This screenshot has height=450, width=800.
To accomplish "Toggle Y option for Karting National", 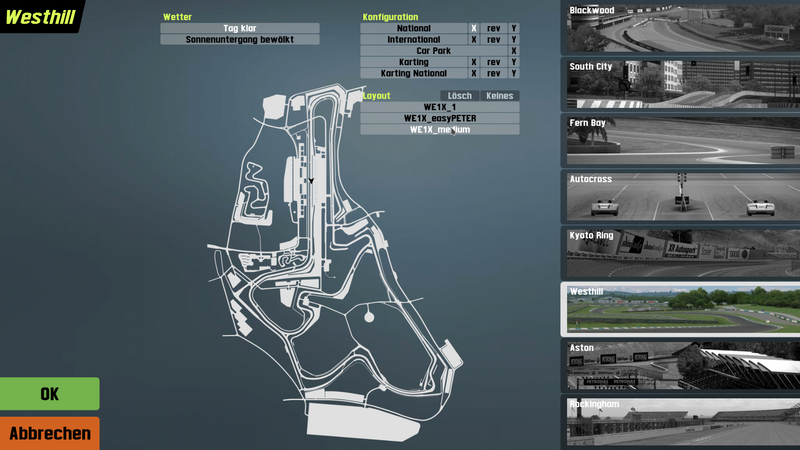I will click(x=514, y=73).
